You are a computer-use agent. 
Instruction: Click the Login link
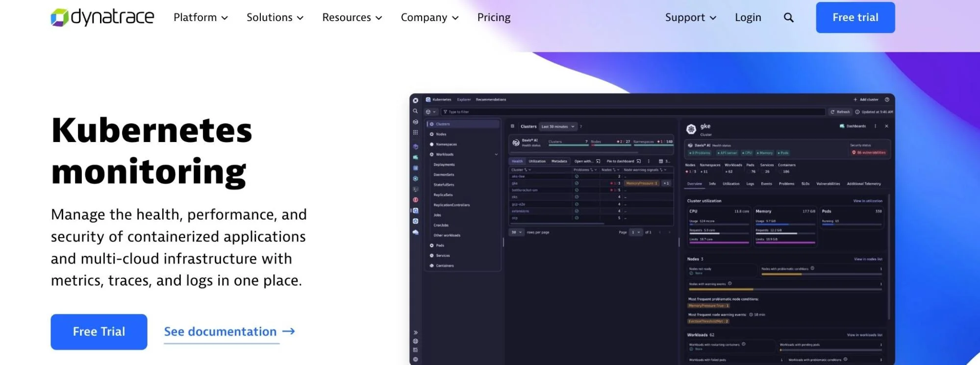pyautogui.click(x=748, y=18)
